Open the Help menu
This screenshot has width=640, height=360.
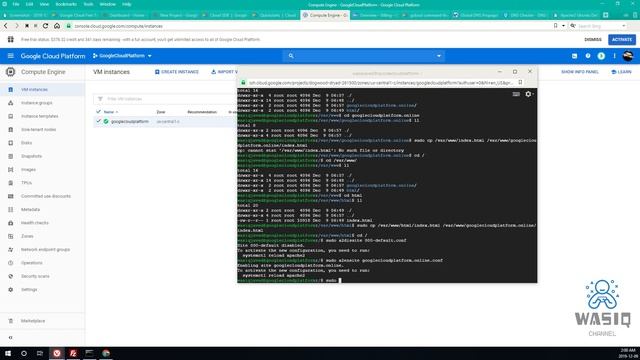127,4
